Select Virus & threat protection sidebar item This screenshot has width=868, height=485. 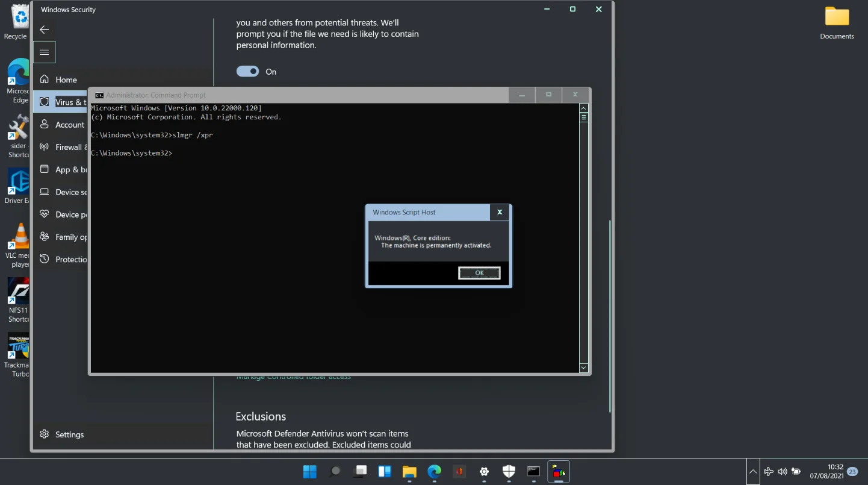coord(60,102)
